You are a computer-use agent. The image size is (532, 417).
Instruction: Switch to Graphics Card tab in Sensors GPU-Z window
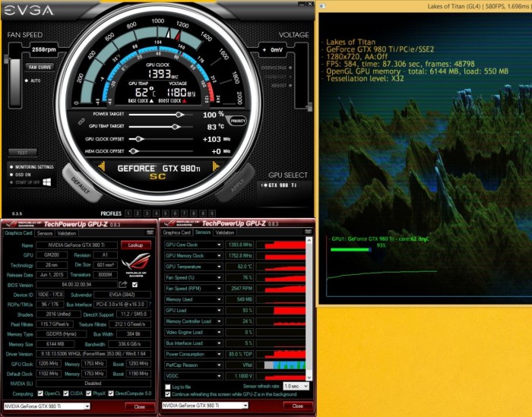[177, 232]
